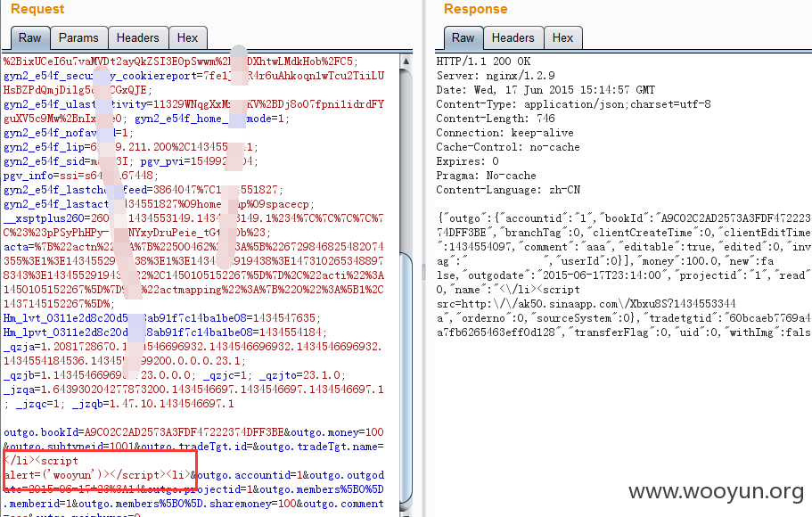Click the 'HTTP/1.1 200 OK' status line
The height and width of the screenshot is (517, 812).
[483, 62]
